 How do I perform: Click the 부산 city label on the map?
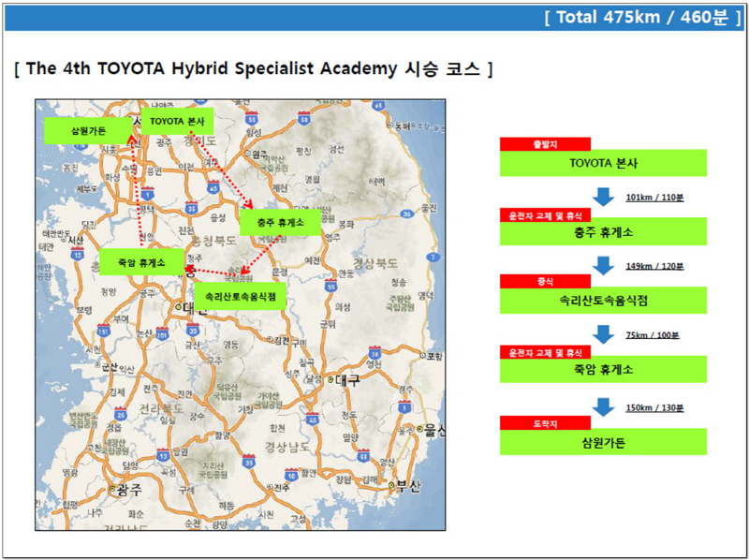[x=409, y=487]
